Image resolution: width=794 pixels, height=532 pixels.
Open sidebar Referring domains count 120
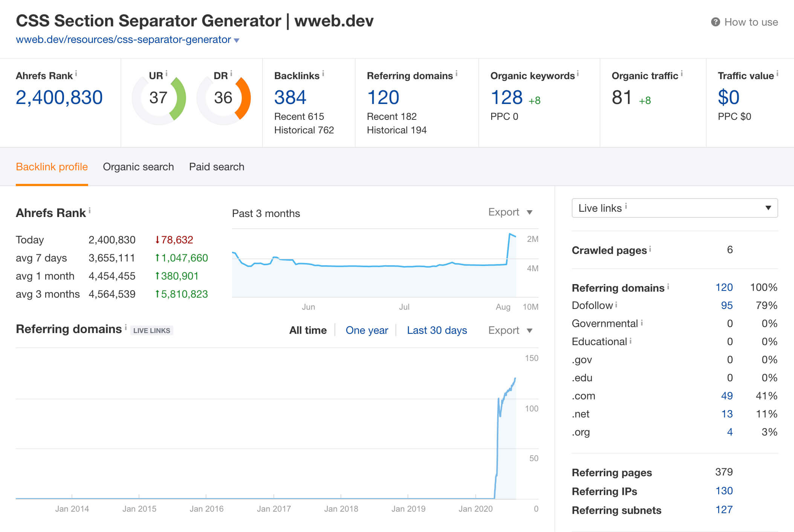pos(724,287)
